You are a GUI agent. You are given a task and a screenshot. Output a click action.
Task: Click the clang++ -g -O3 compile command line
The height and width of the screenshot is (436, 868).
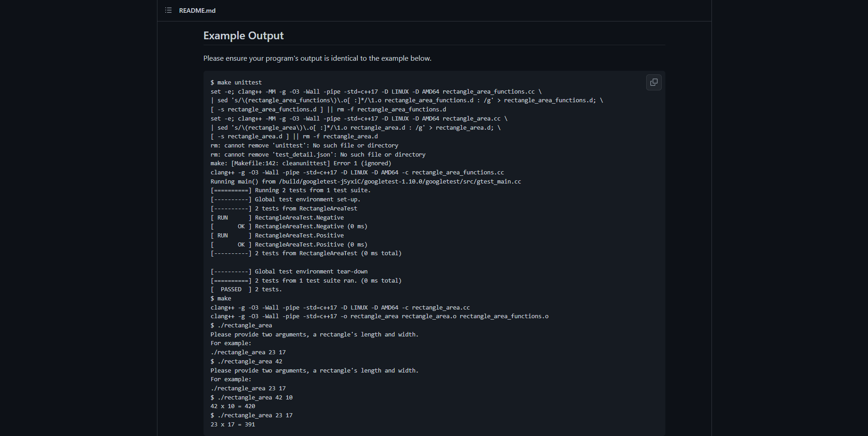click(x=357, y=172)
